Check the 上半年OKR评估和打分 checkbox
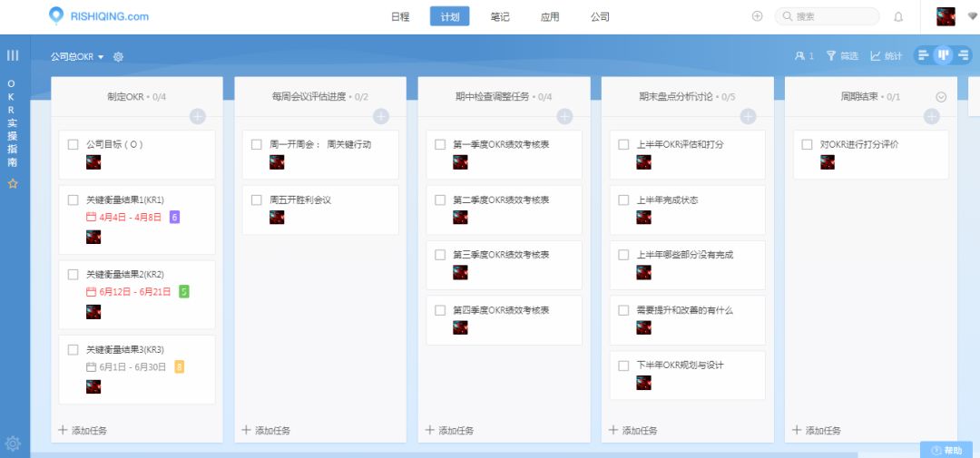Viewport: 980px width, 458px height. coord(623,144)
